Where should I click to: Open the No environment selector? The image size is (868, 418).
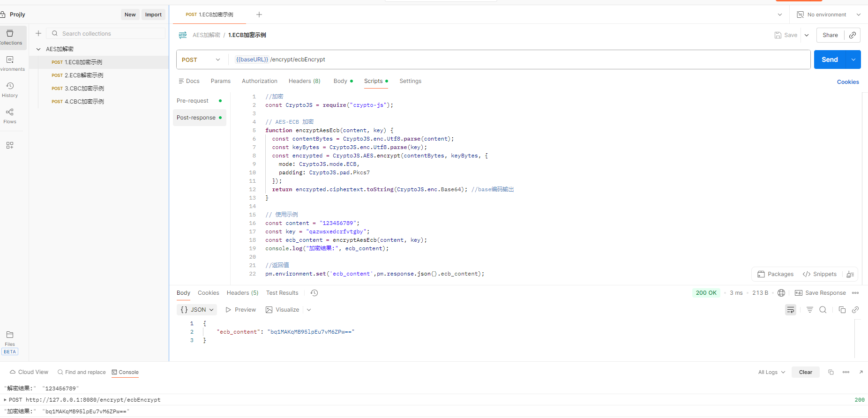pos(828,15)
